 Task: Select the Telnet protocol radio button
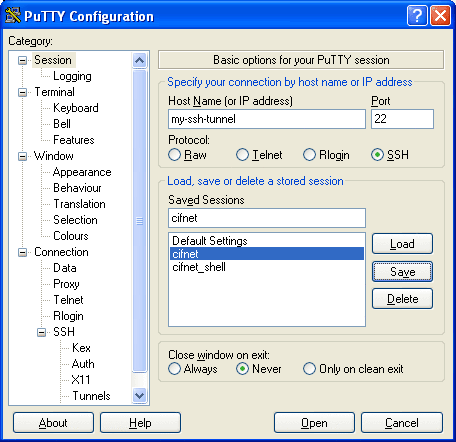242,155
